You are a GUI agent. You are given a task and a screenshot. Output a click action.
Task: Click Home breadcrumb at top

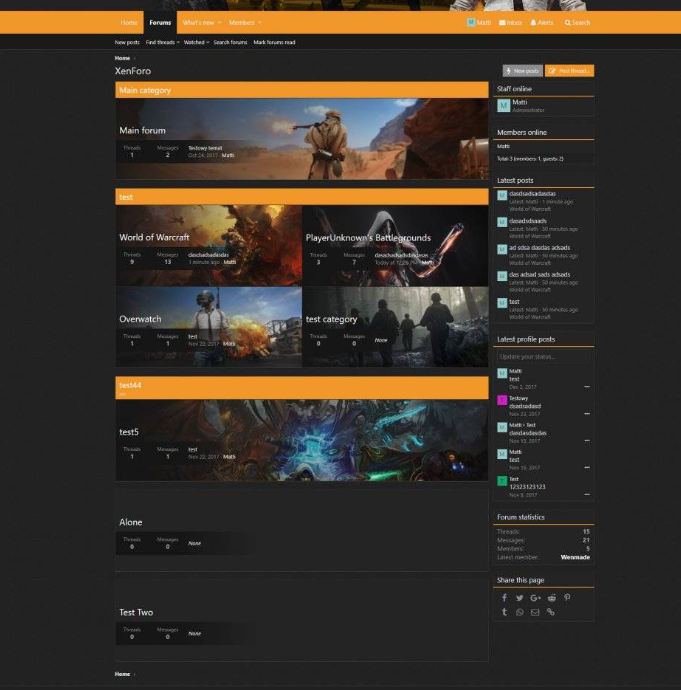pos(122,58)
